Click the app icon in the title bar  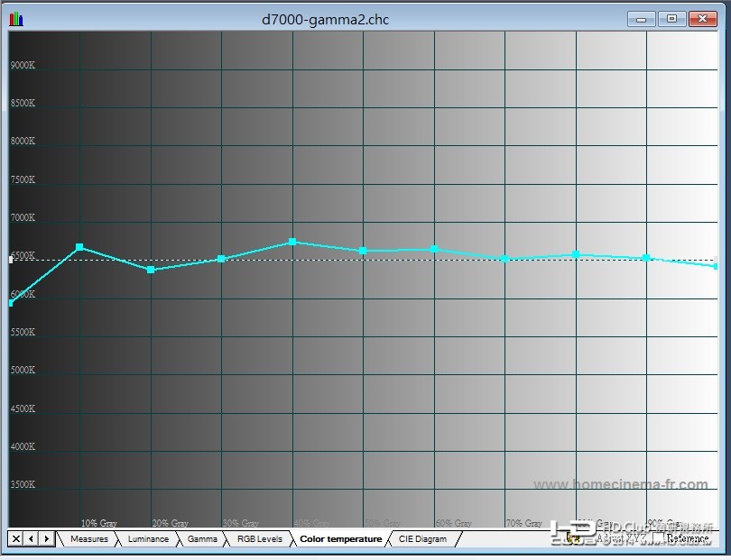pos(16,19)
